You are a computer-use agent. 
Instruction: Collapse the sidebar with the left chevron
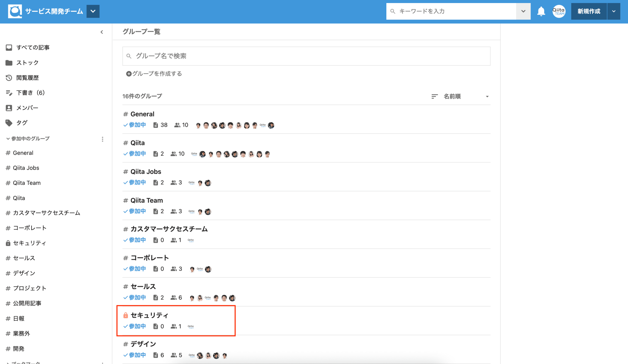102,32
